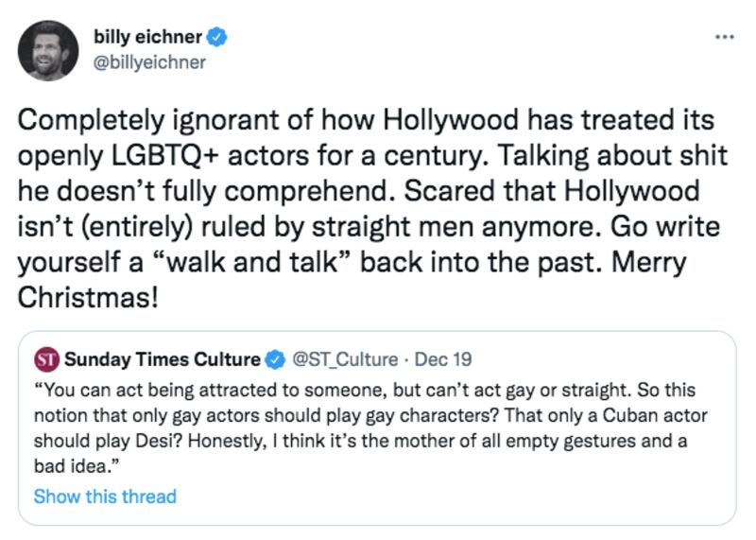Open the billy eichner display name
The height and width of the screenshot is (540, 756).
click(x=147, y=39)
